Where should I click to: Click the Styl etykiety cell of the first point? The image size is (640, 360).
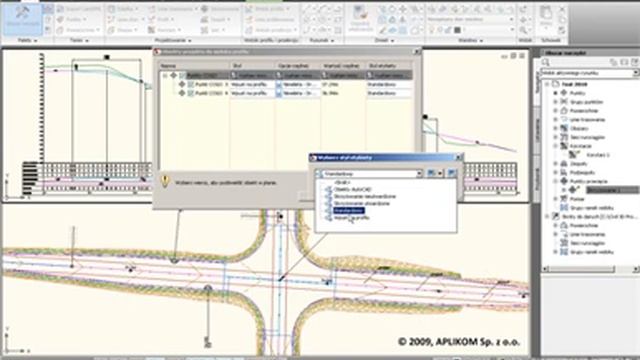coord(389,84)
